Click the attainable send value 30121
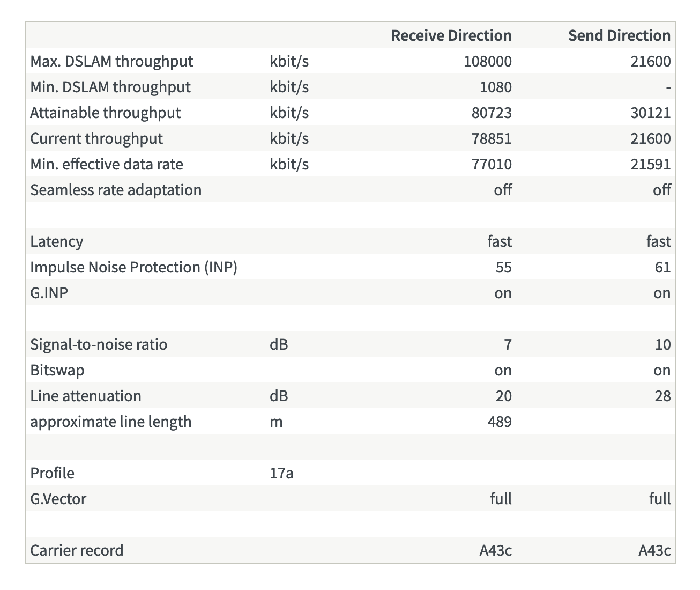This screenshot has width=700, height=590. point(651,113)
